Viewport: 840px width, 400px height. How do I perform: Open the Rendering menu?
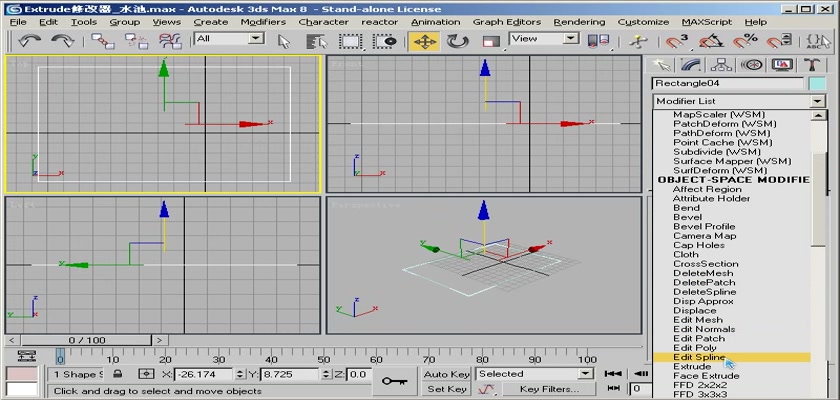click(579, 22)
